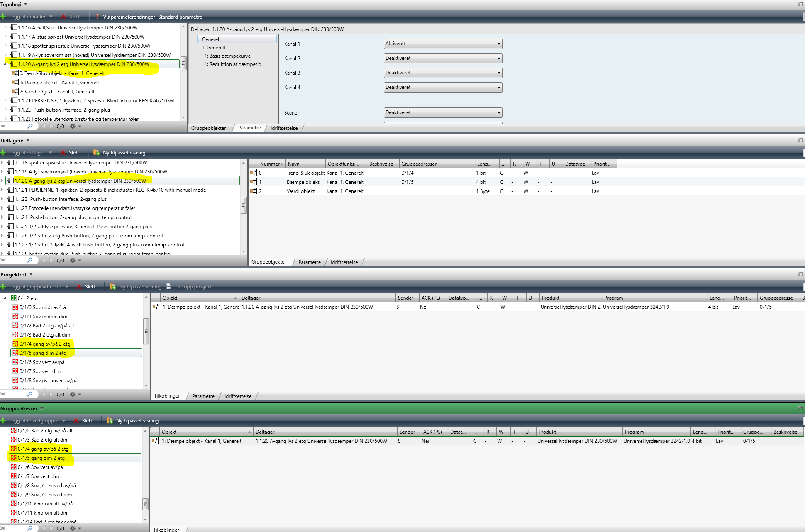Collapse the 0/1 2 etg group in Prosjektrot
Viewport: 805px width, 532px height.
[x=5, y=298]
